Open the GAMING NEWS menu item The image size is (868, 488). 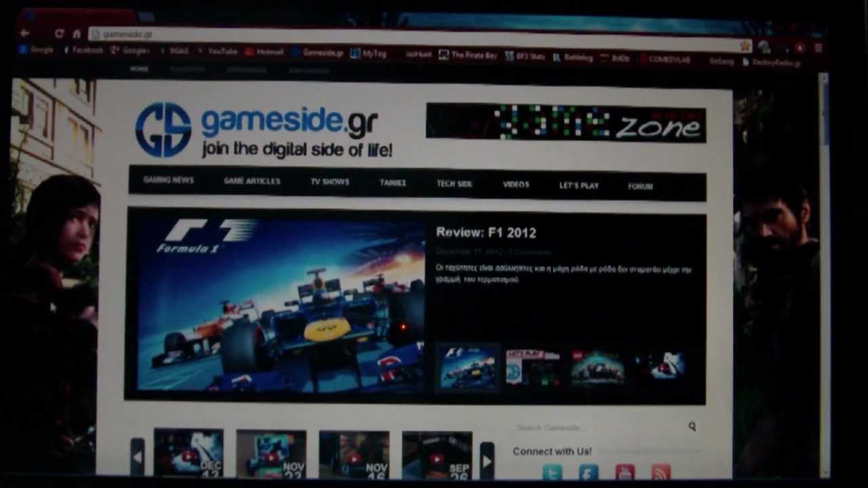click(168, 180)
